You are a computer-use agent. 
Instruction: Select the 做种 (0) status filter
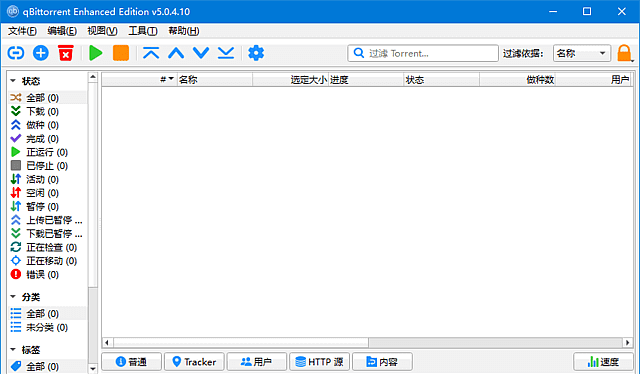[47, 125]
